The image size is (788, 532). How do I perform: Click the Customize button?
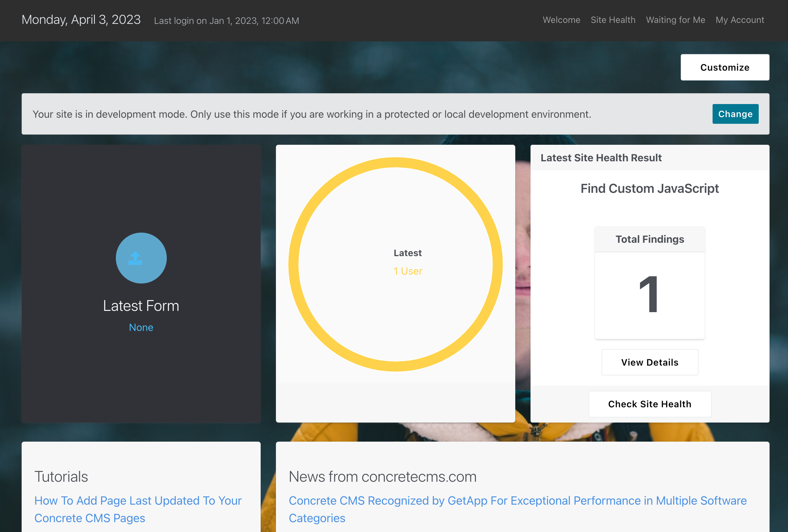click(725, 67)
